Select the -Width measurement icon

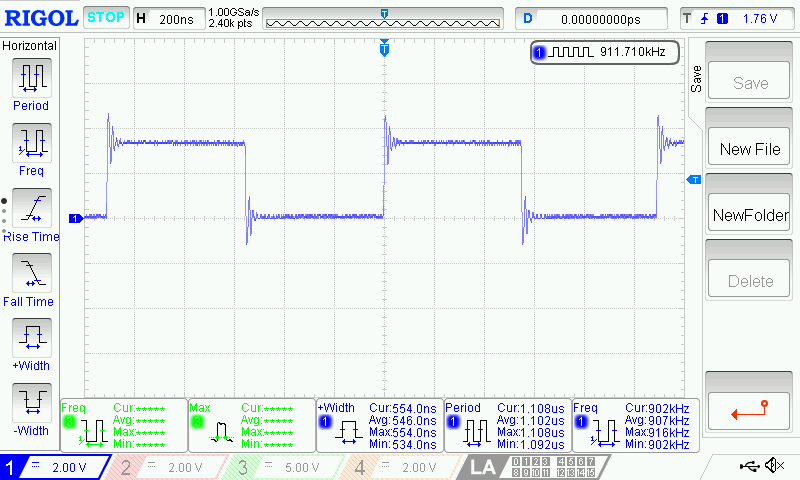click(x=30, y=403)
